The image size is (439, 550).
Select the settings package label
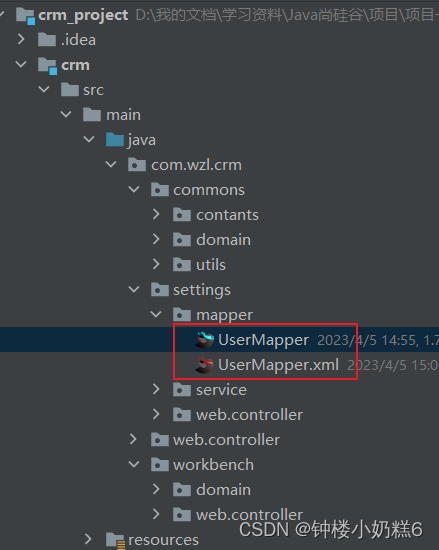tap(202, 290)
